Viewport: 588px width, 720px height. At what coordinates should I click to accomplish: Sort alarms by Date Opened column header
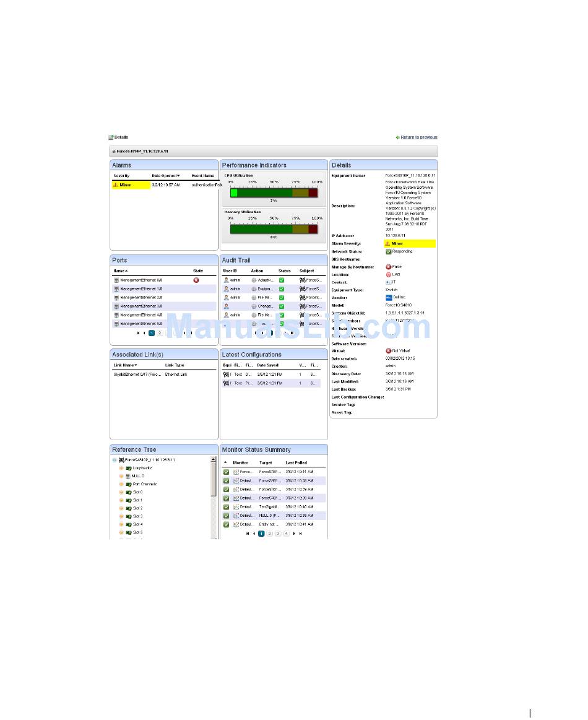click(x=165, y=176)
